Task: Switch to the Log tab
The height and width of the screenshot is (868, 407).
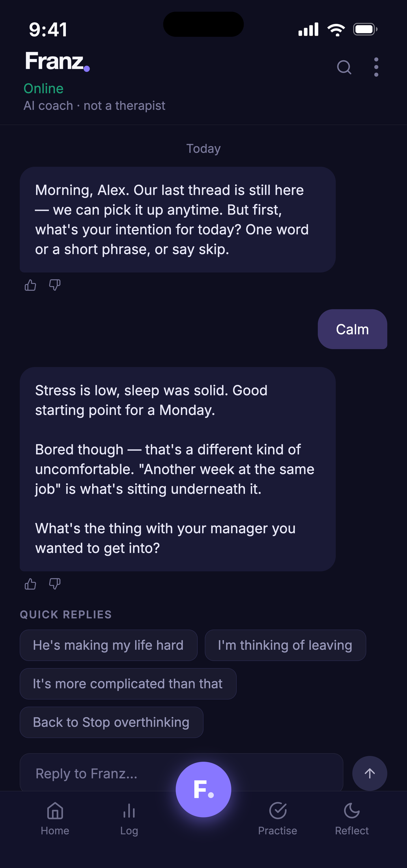Action: click(x=129, y=819)
